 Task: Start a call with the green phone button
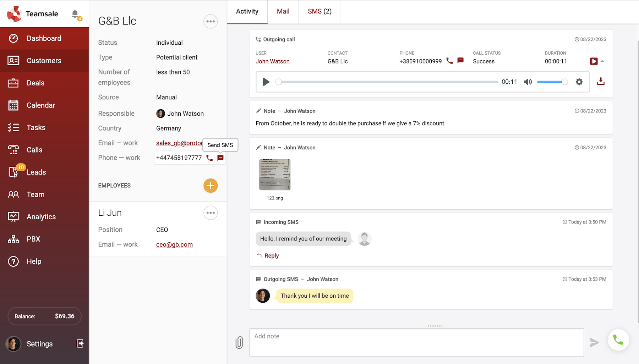[618, 340]
